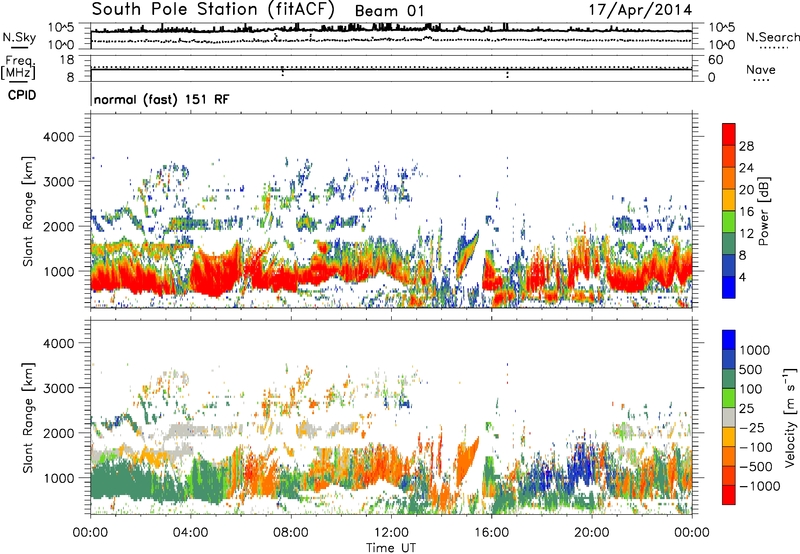This screenshot has width=800, height=554.
Task: Click the Velocity [m s-1] colorbar title
Action: click(x=790, y=417)
